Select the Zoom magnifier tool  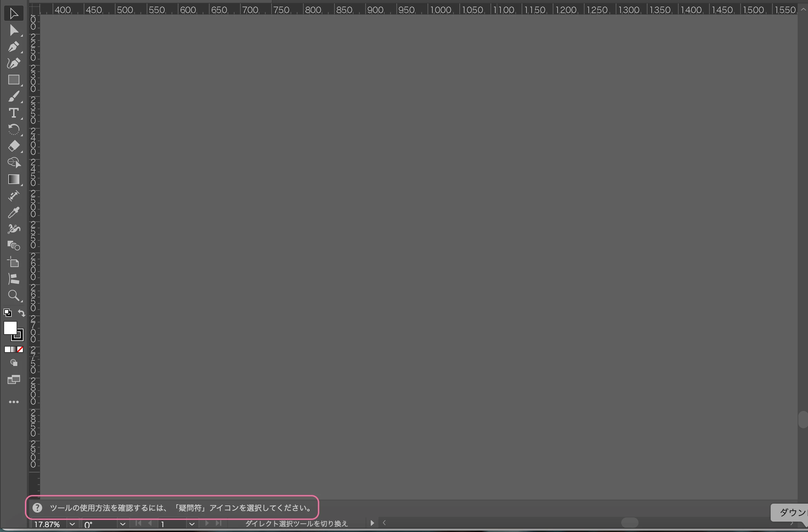(14, 296)
